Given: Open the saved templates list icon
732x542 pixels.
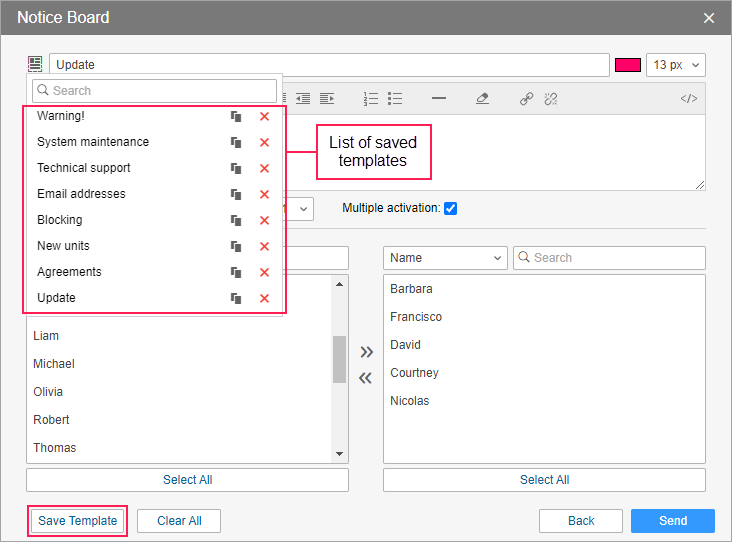Looking at the screenshot, I should pyautogui.click(x=36, y=64).
